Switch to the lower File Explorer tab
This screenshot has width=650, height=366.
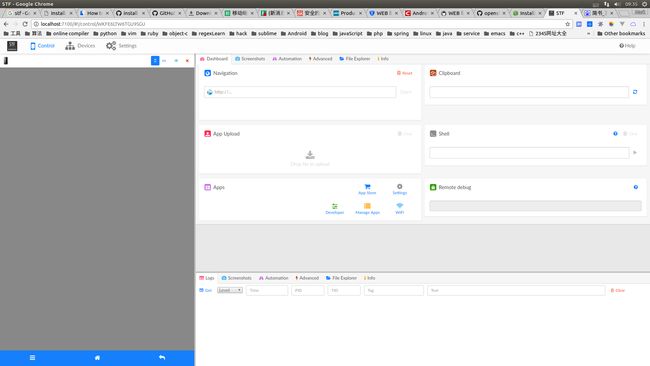pos(341,278)
